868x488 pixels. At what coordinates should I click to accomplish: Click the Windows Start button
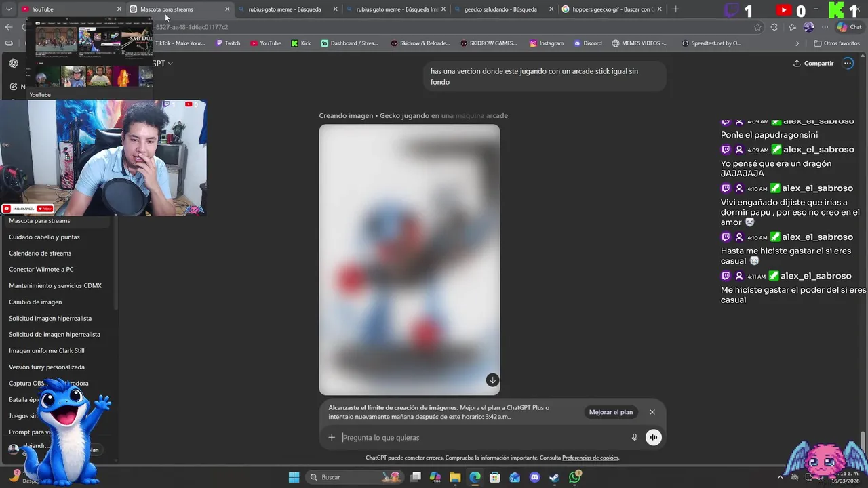[x=294, y=477]
